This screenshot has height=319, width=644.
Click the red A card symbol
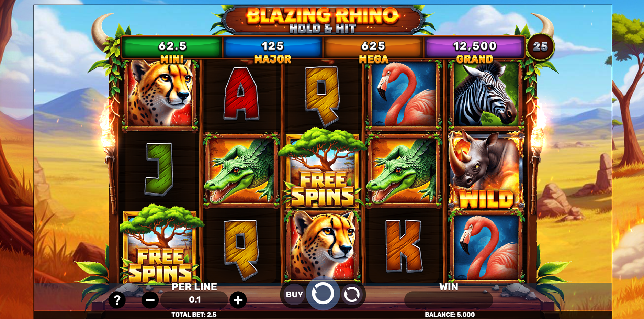[241, 93]
